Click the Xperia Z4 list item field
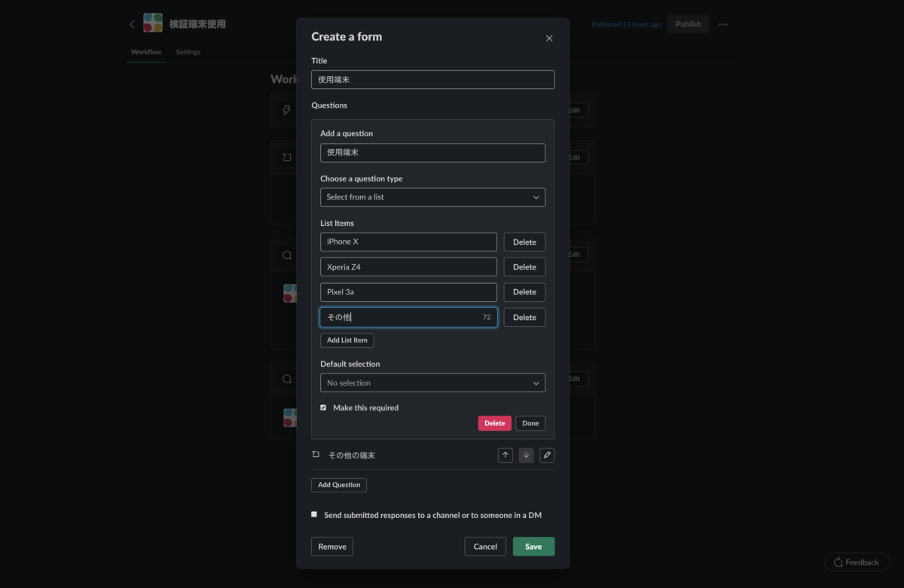The height and width of the screenshot is (588, 904). 408,267
